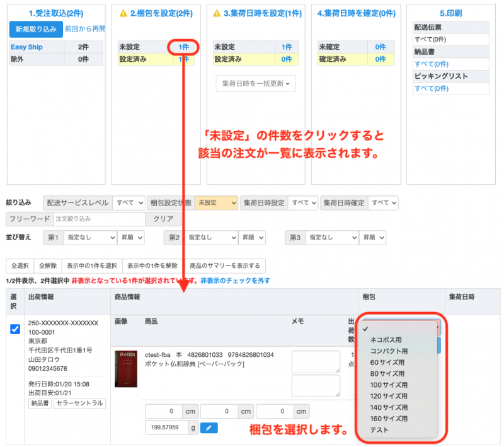Click the first cm dimension field
The image size is (504, 447).
click(x=164, y=411)
